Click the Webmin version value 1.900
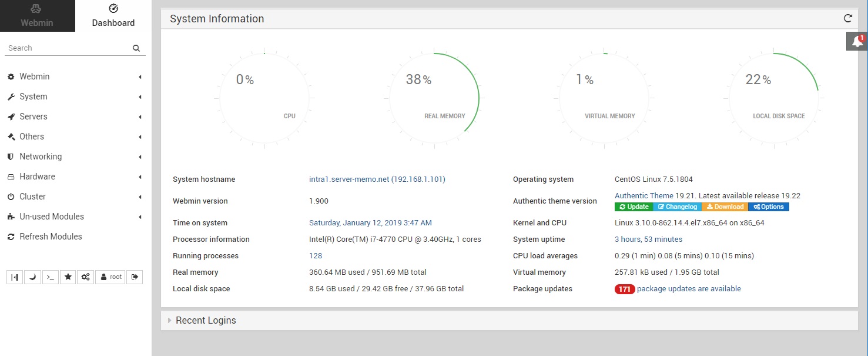Image resolution: width=868 pixels, height=356 pixels. tap(319, 201)
